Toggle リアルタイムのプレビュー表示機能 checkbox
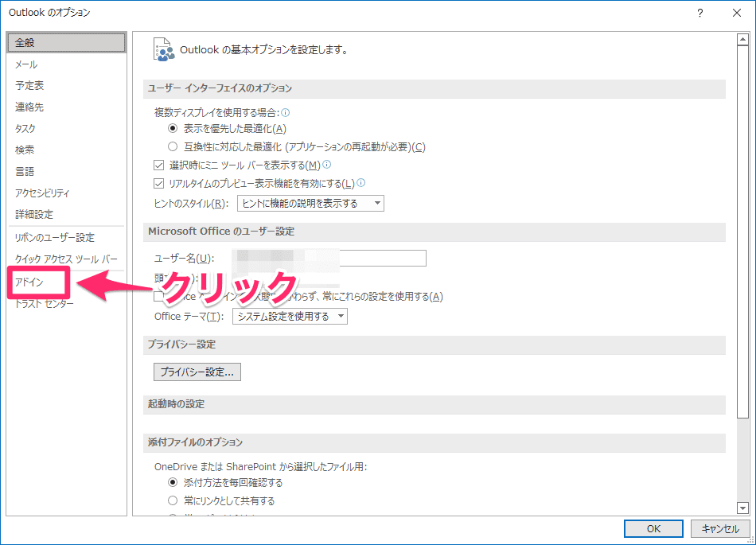Screen dimensions: 756x545 158,184
